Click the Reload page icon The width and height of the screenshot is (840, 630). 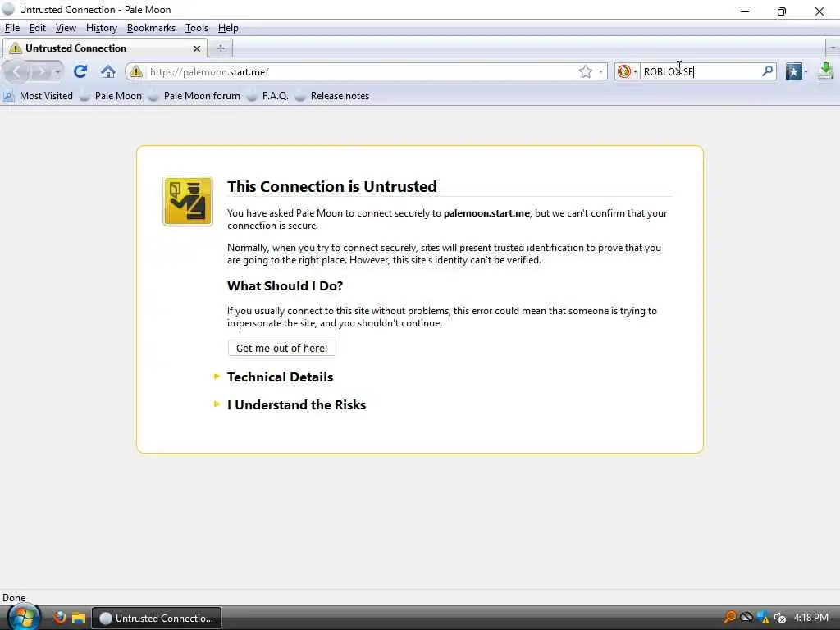(80, 71)
